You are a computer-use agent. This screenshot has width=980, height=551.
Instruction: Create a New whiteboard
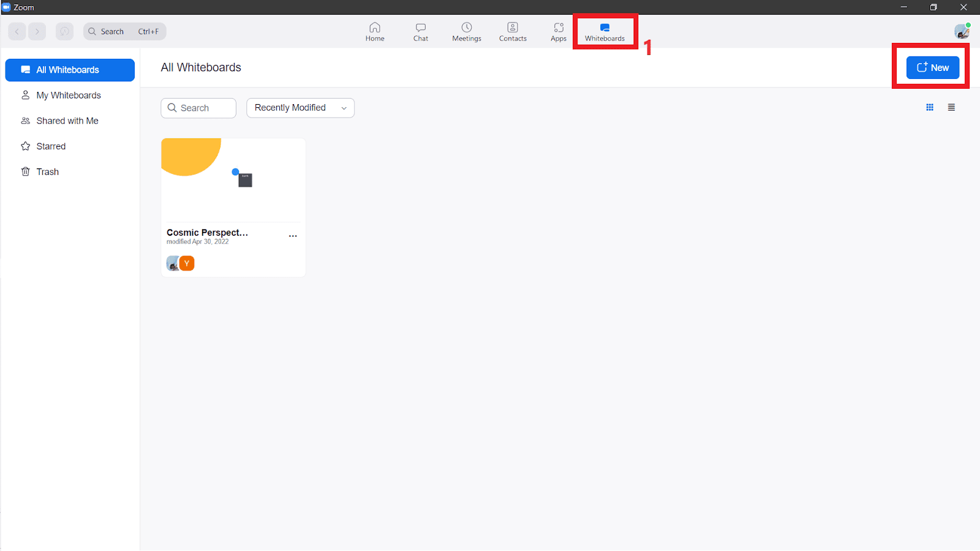tap(932, 67)
